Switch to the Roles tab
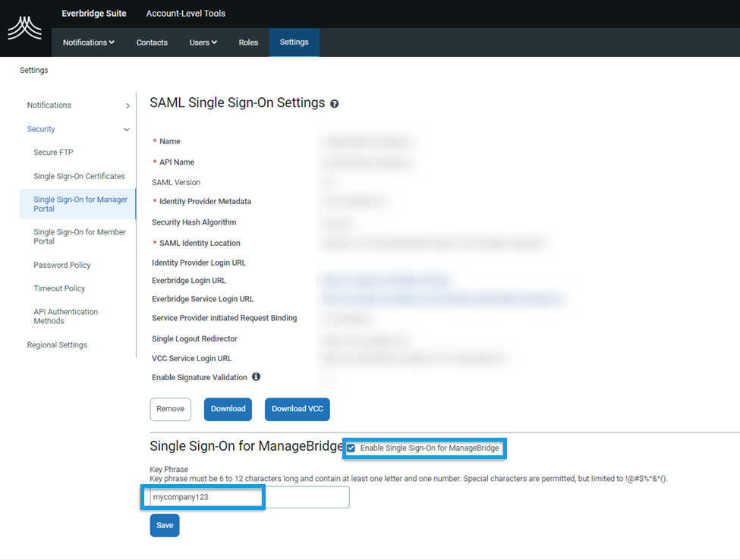The image size is (740, 560). 248,42
